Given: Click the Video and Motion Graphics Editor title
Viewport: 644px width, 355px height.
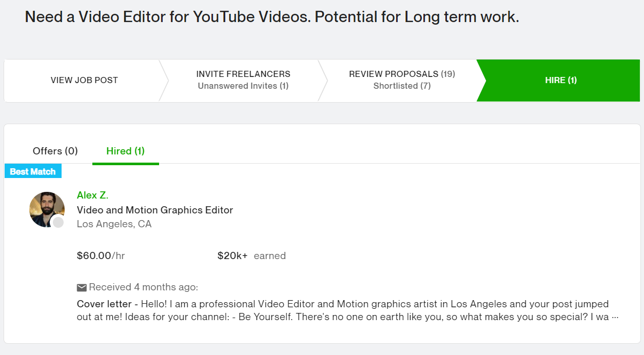Looking at the screenshot, I should [155, 210].
